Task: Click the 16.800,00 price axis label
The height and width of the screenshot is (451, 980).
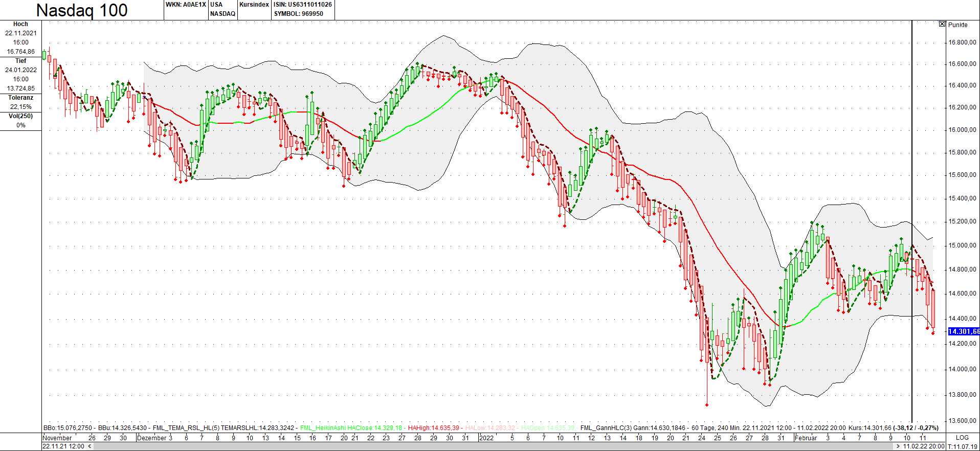Action: click(x=963, y=42)
